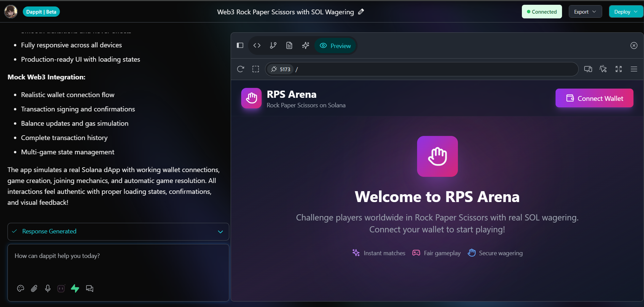Attach a file with paperclip icon
Viewport: 644px width, 307px height.
tap(34, 289)
